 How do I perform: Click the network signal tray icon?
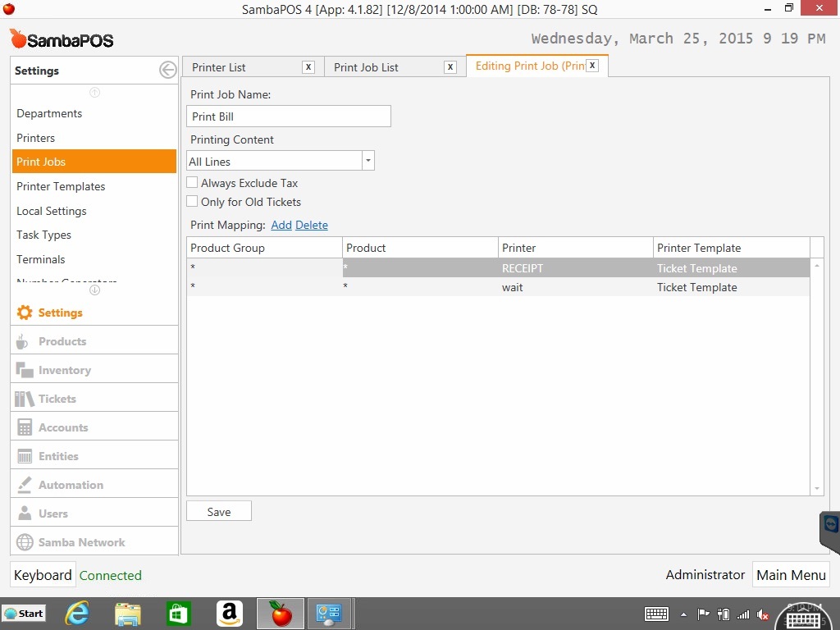point(743,614)
